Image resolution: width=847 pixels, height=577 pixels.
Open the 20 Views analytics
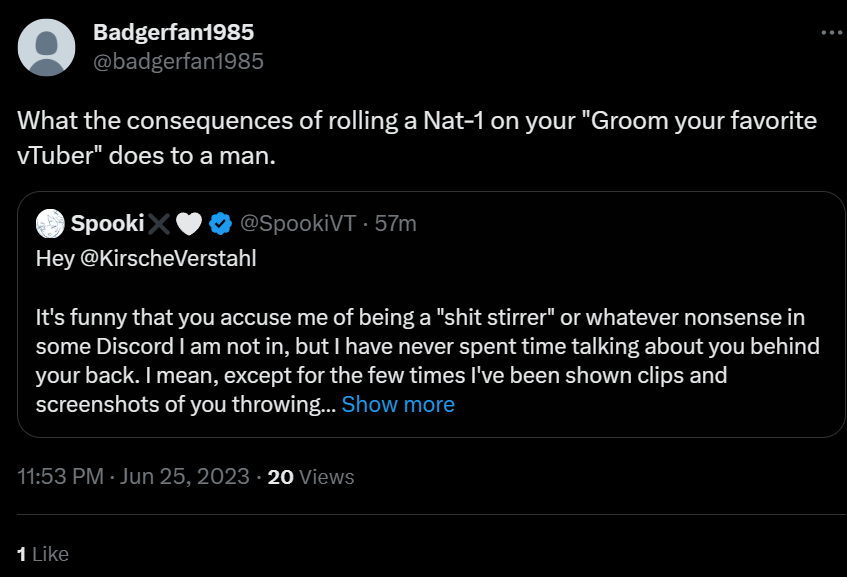click(x=311, y=477)
